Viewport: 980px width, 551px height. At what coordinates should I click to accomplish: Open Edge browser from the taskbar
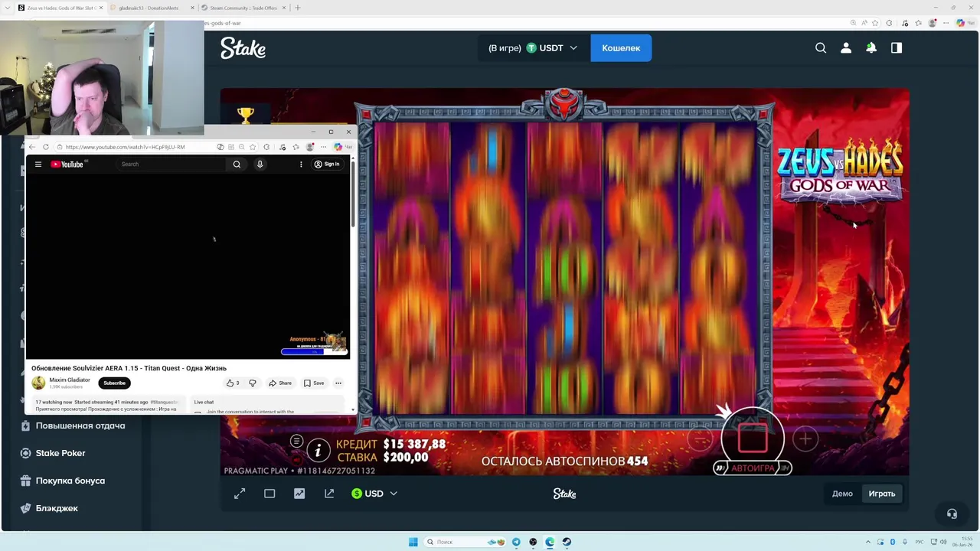[550, 542]
